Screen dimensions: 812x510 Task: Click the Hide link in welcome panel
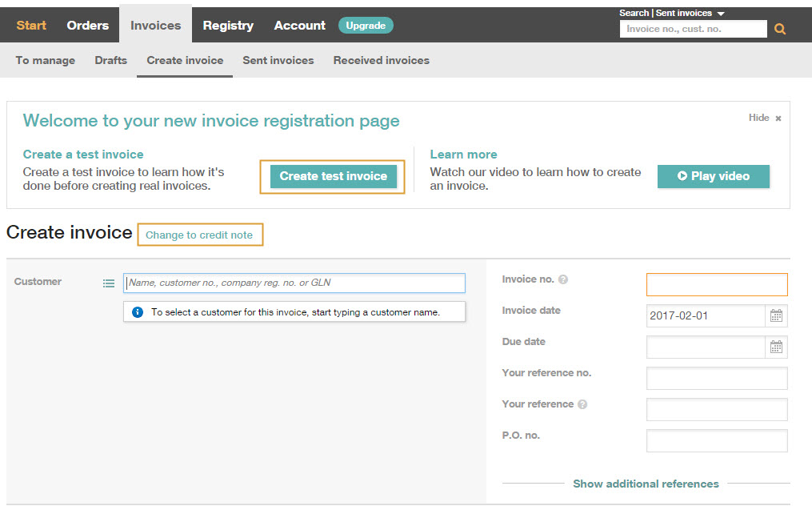[x=758, y=118]
